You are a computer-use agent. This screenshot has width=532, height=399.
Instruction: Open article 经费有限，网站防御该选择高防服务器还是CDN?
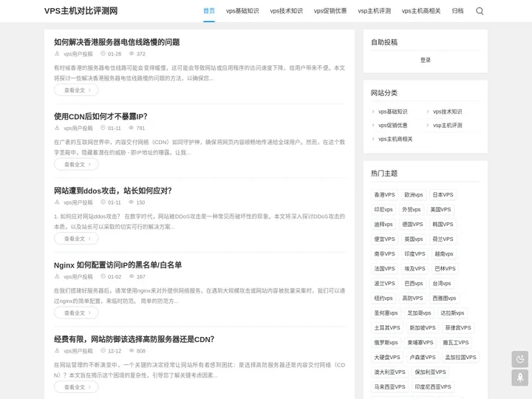click(x=134, y=339)
